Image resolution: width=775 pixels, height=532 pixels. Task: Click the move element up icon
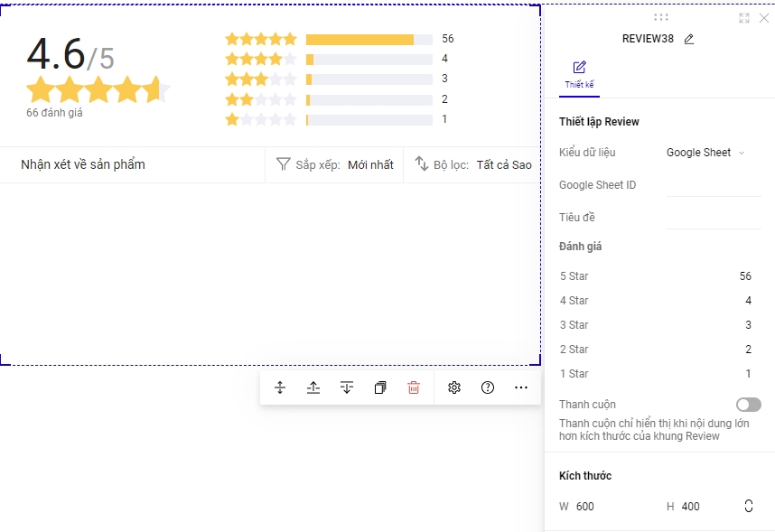pos(313,387)
